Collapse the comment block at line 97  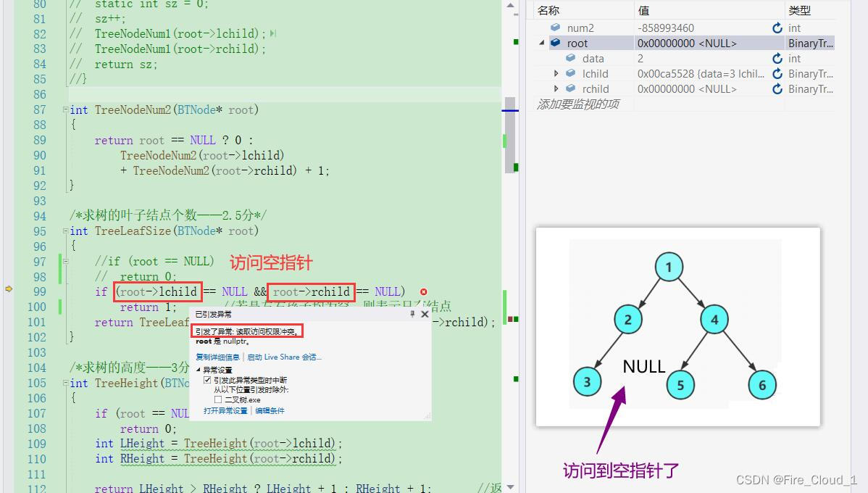[x=65, y=262]
